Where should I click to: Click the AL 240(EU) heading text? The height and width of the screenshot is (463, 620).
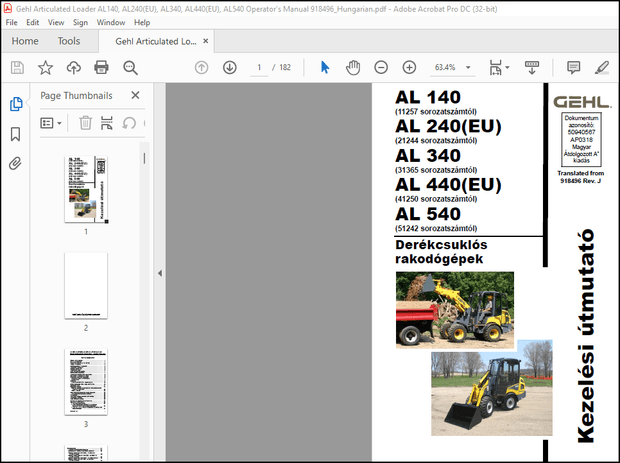tap(448, 127)
